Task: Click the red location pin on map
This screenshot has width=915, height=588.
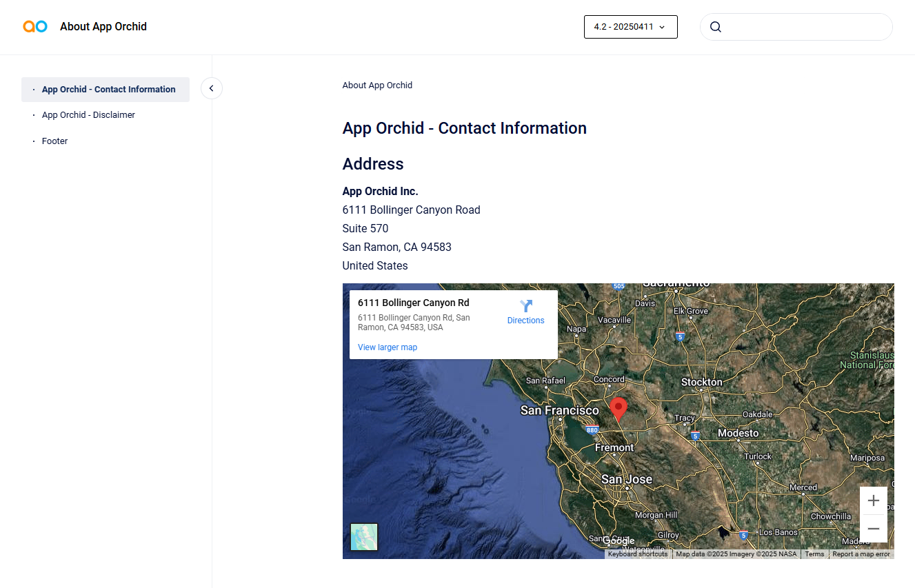Action: [x=619, y=408]
